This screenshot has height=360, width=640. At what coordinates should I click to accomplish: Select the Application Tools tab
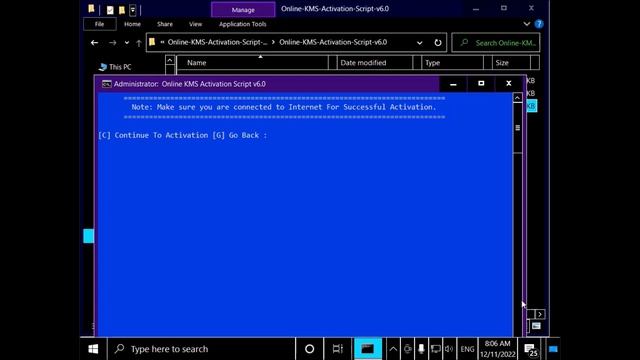tap(242, 24)
